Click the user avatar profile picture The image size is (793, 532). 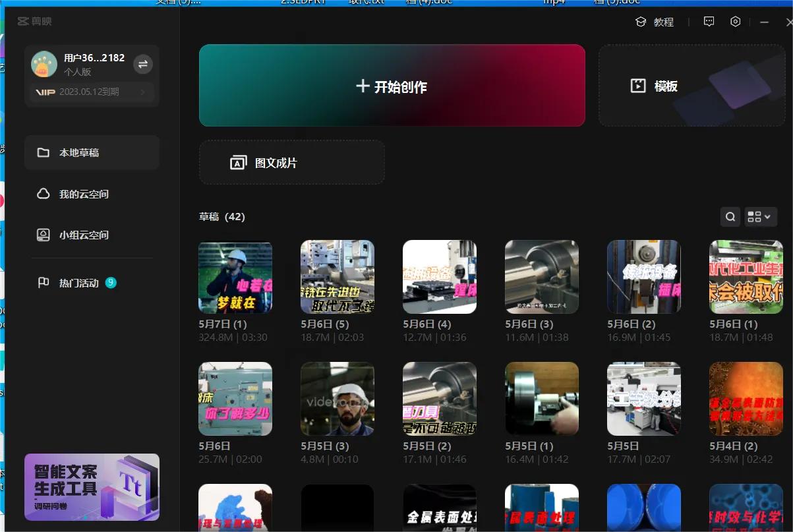[x=44, y=64]
